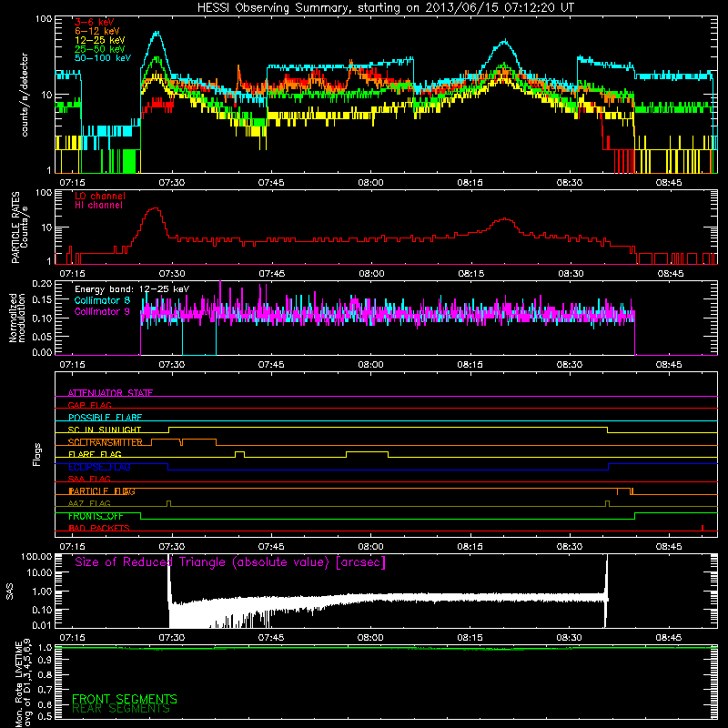Click the ATTENUATOR STATE flag label
Screen dimensions: 728x728
(x=110, y=393)
